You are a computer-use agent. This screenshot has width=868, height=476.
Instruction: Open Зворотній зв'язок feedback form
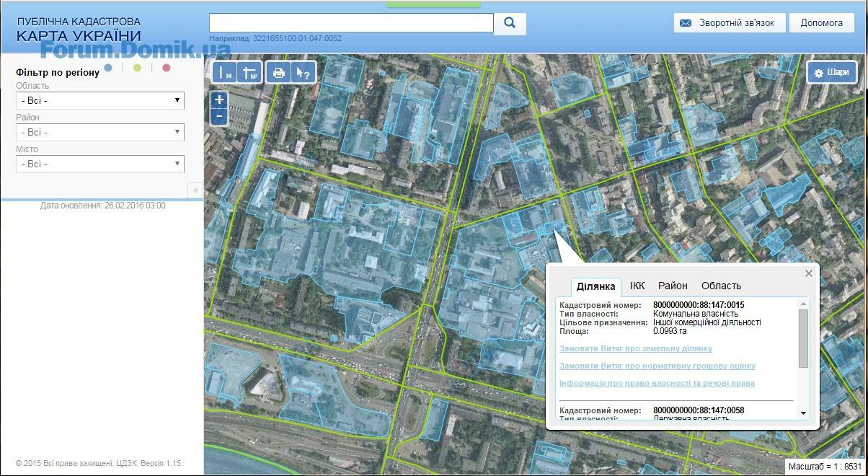[729, 23]
